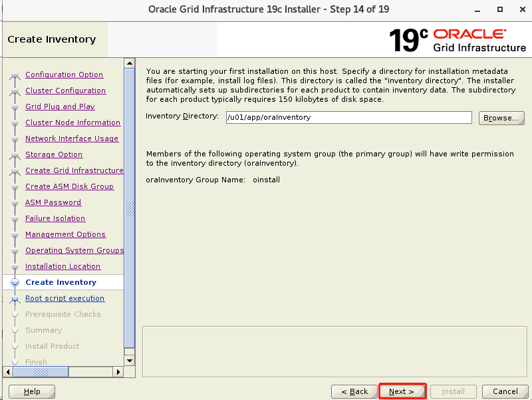
Task: Go to Storage Option step
Action: 54,154
